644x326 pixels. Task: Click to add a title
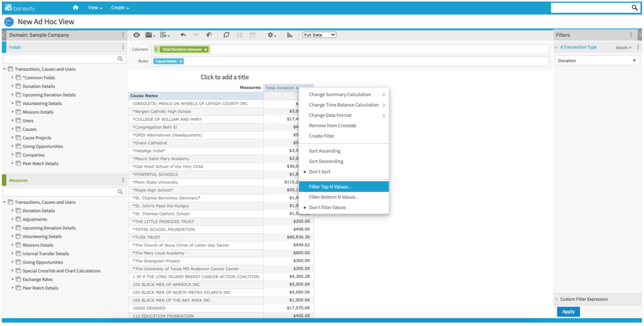pyautogui.click(x=224, y=77)
